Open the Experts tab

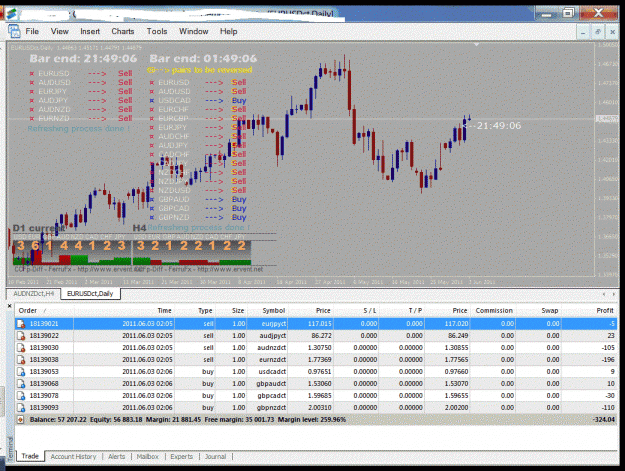click(181, 456)
